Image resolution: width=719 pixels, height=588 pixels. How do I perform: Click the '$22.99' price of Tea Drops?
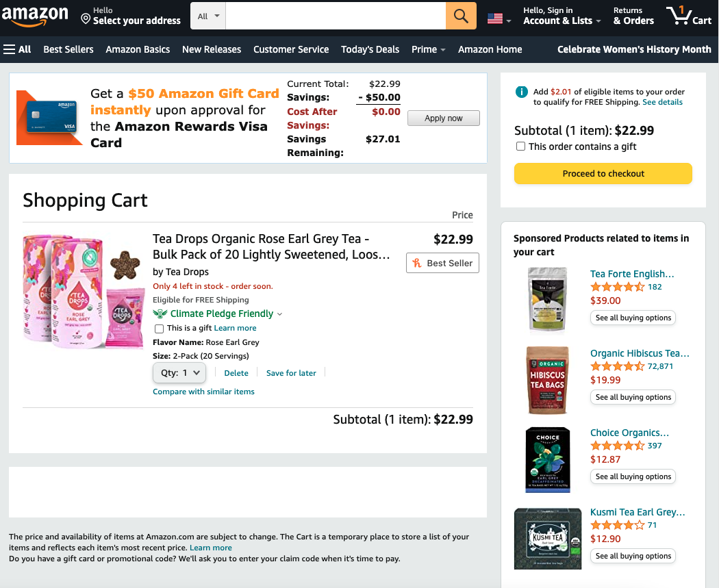[453, 239]
